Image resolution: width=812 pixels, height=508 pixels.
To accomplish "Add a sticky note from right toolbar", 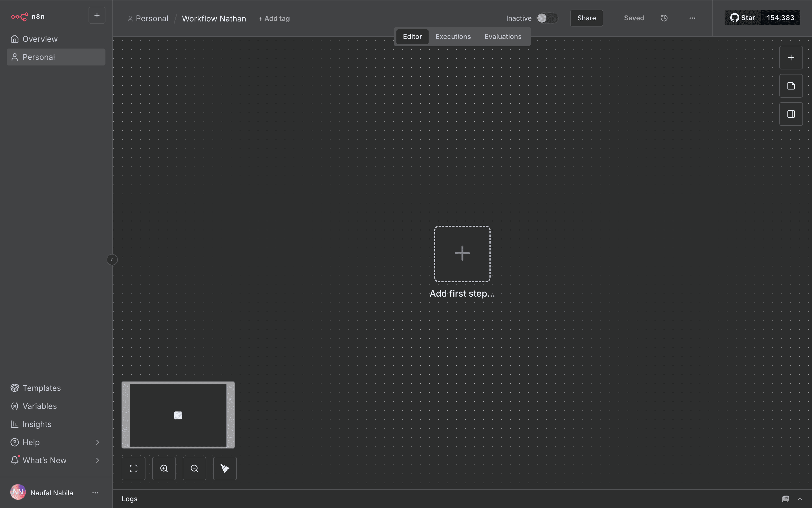I will [x=791, y=86].
